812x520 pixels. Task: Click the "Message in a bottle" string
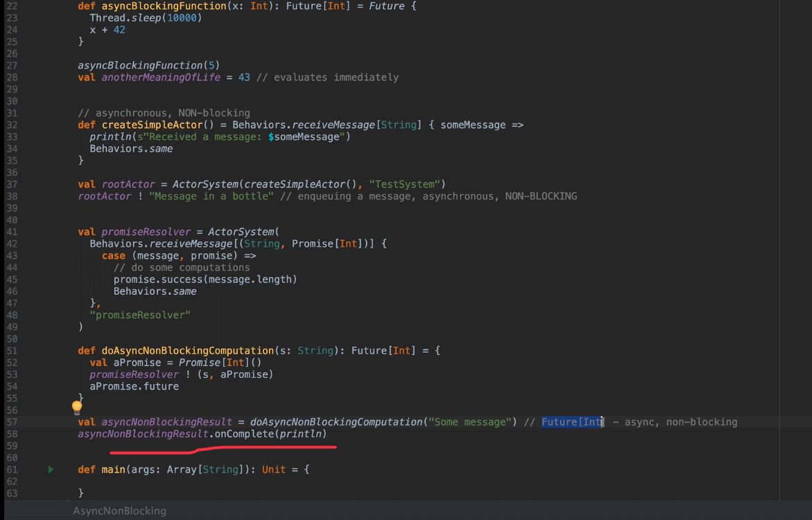[x=211, y=196]
